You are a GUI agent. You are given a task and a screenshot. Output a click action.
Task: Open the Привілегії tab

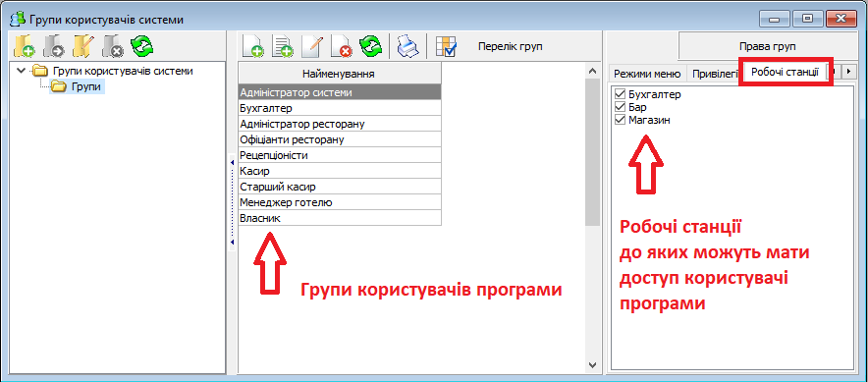[x=716, y=73]
